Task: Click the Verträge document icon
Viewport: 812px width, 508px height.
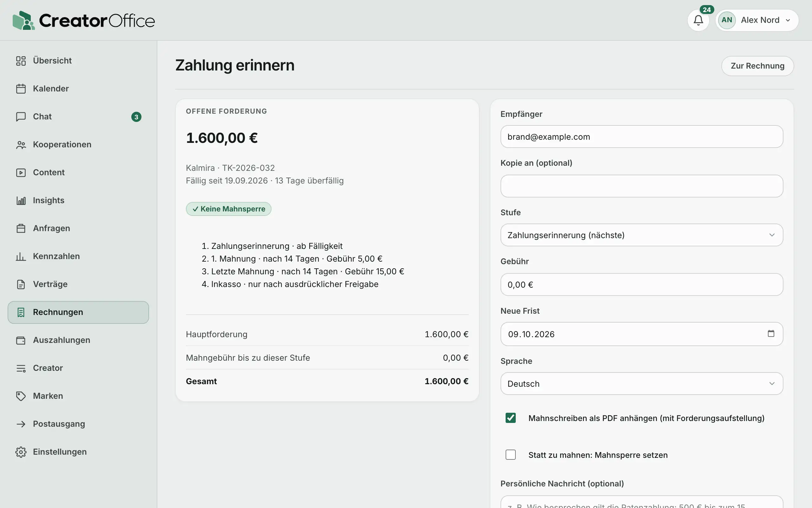Action: coord(21,284)
